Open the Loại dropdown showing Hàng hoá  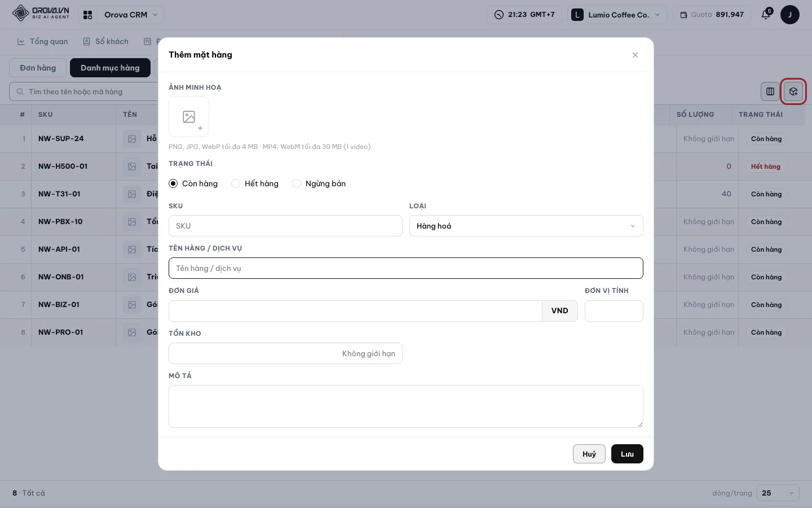point(526,226)
